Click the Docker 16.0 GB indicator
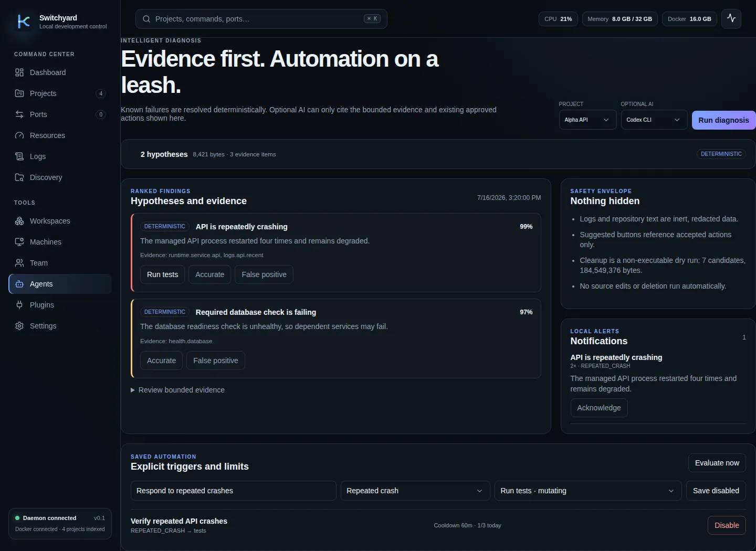This screenshot has width=756, height=551. 689,19
